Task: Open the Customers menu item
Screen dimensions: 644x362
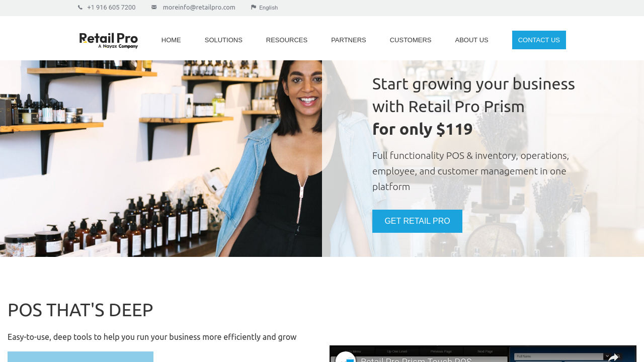Action: 411,40
